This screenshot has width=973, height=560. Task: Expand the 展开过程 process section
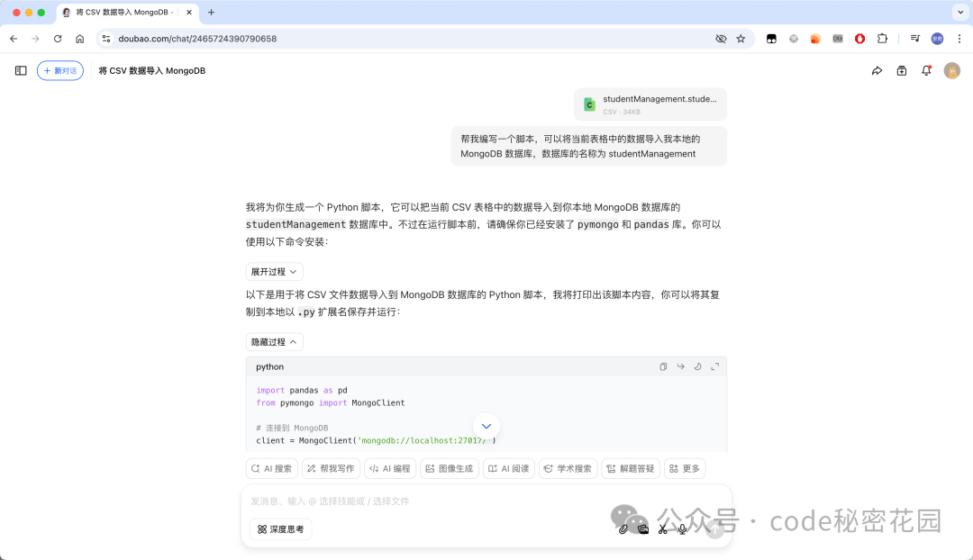[x=273, y=271]
